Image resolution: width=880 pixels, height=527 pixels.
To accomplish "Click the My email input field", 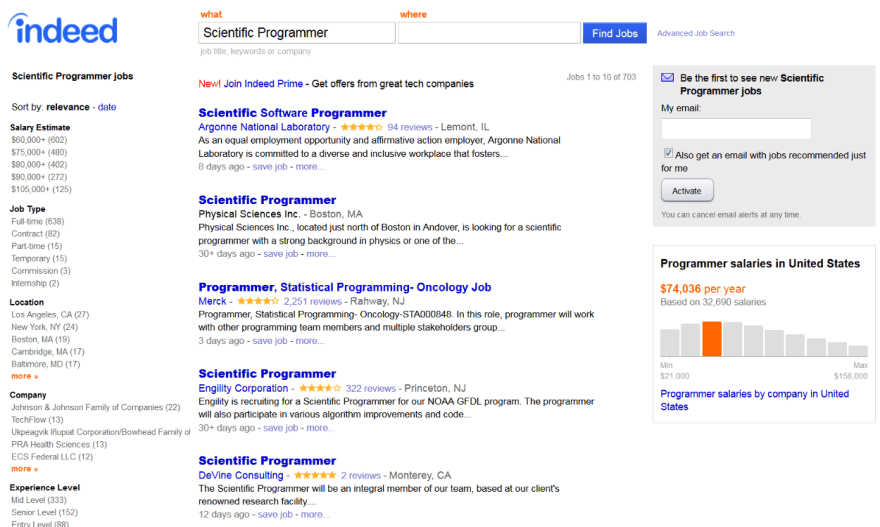I will (736, 129).
